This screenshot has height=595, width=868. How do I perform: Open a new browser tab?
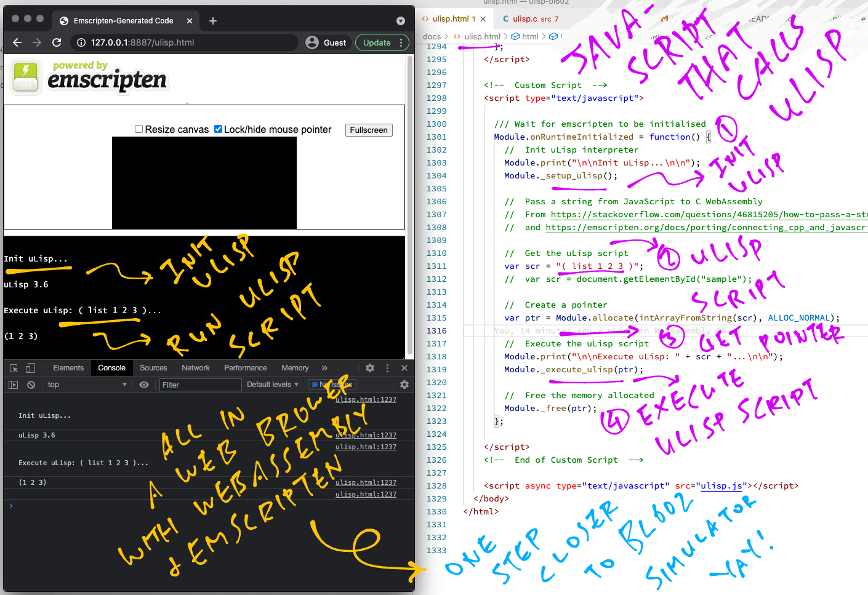click(x=213, y=21)
